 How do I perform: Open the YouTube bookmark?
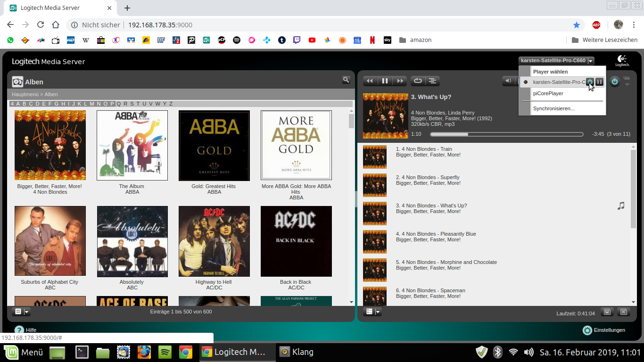point(312,40)
